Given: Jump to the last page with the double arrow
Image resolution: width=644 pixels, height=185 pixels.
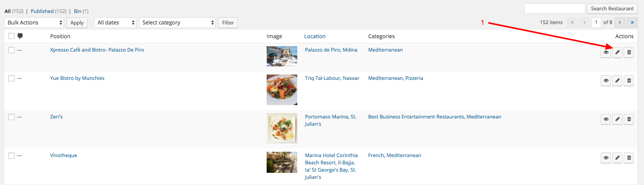Looking at the screenshot, I should [x=632, y=23].
